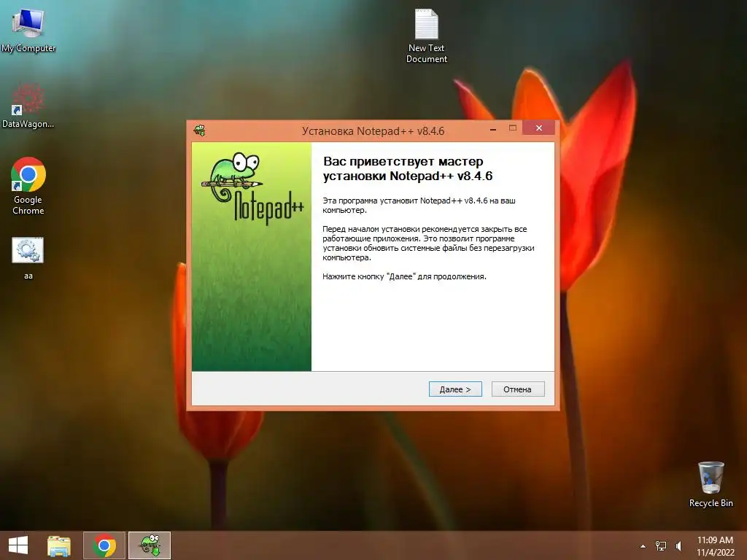Click the title 'Установка Notepad++ v8.4.6'
Image resolution: width=747 pixels, height=560 pixels.
pos(373,131)
